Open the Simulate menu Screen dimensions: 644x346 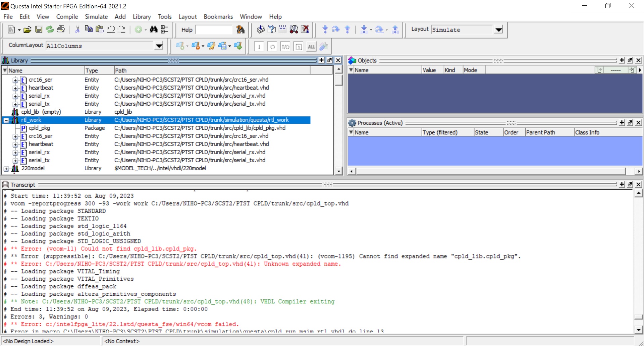coord(96,16)
